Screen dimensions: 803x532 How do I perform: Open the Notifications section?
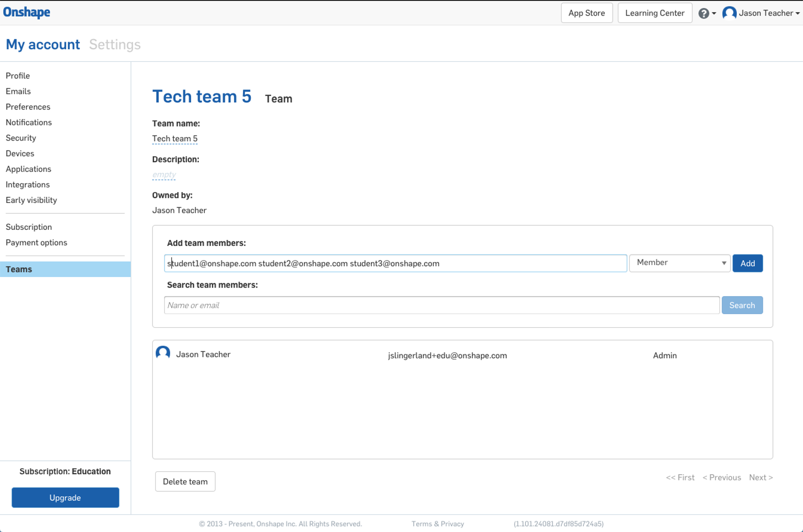[29, 122]
